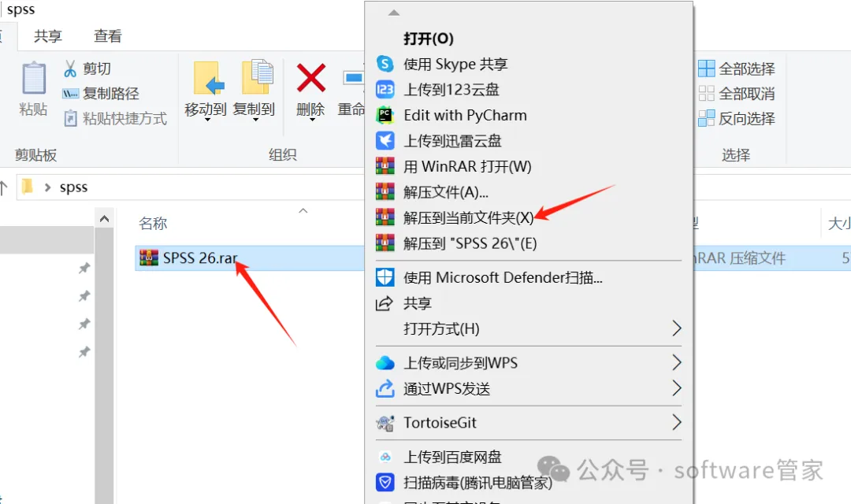The image size is (851, 504).
Task: Open the TortoiseGit submenu arrow
Action: click(x=676, y=422)
